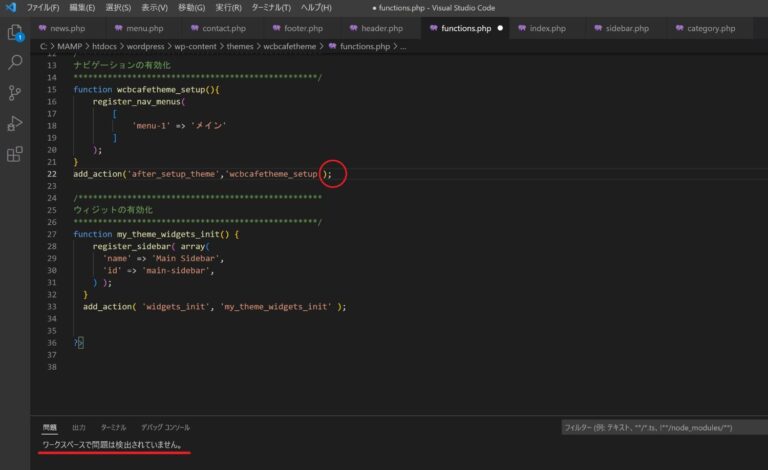Open the Search view icon
The image size is (768, 470).
[15, 62]
